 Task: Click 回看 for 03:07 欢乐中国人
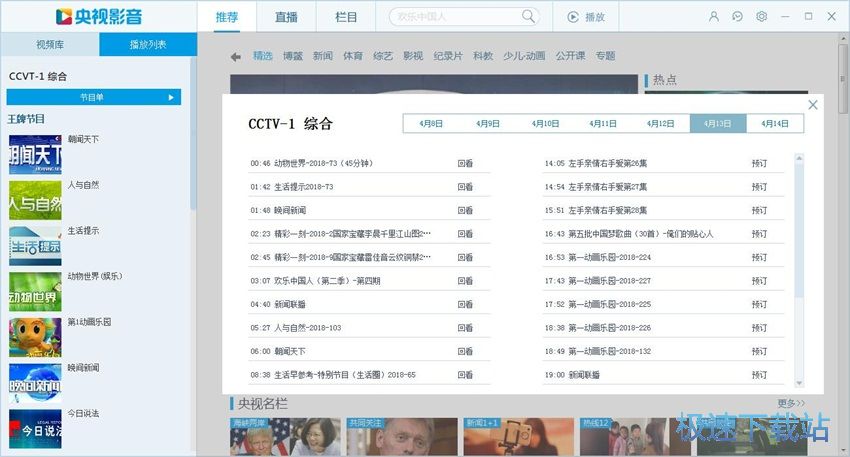tap(465, 281)
